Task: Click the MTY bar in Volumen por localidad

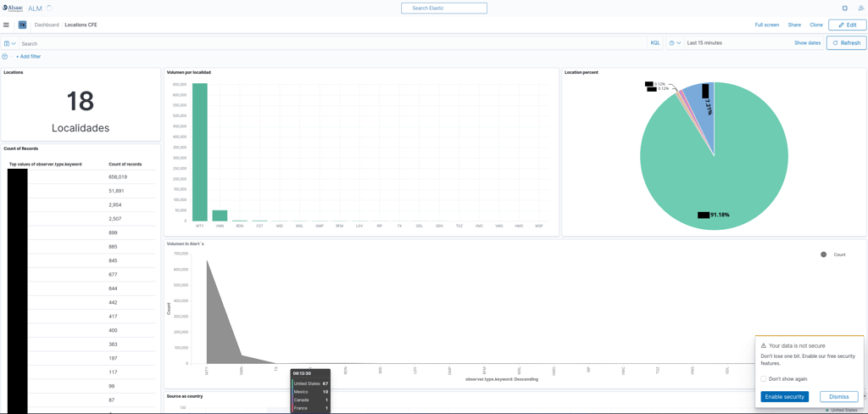Action: click(x=200, y=152)
